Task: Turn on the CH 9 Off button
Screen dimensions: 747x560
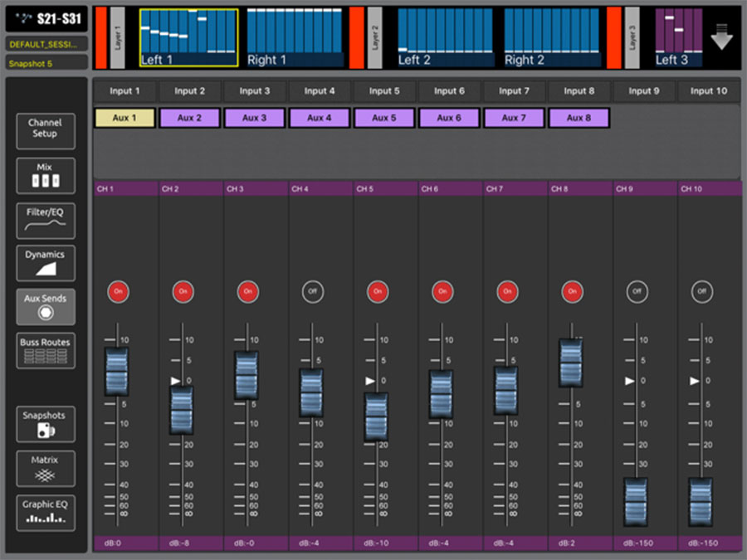Action: 637,291
